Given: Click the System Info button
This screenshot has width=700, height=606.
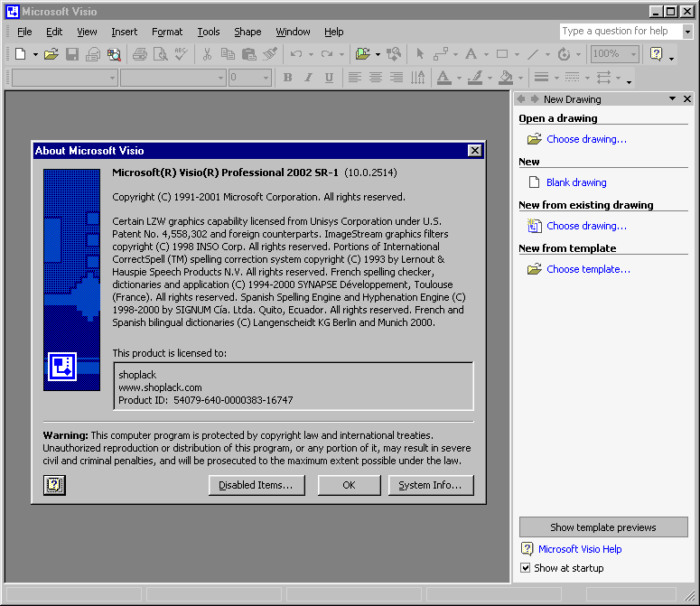Looking at the screenshot, I should [x=431, y=485].
